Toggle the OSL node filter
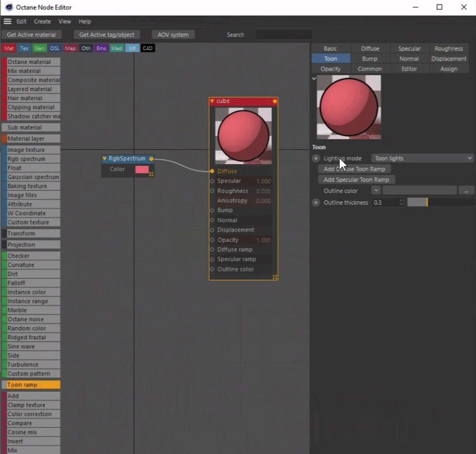The width and height of the screenshot is (476, 454). [55, 48]
